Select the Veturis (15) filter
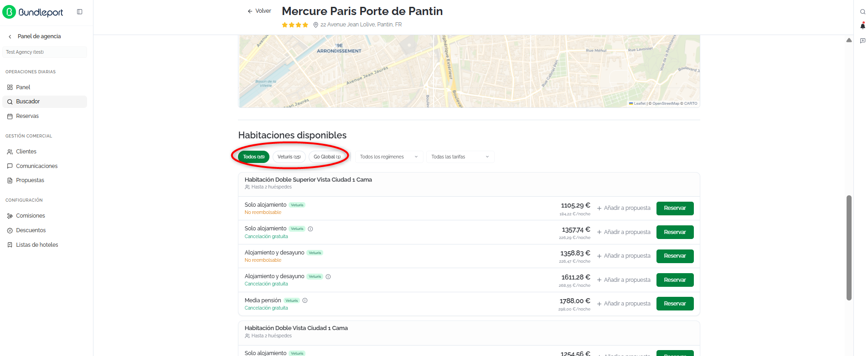The width and height of the screenshot is (868, 356). (289, 157)
